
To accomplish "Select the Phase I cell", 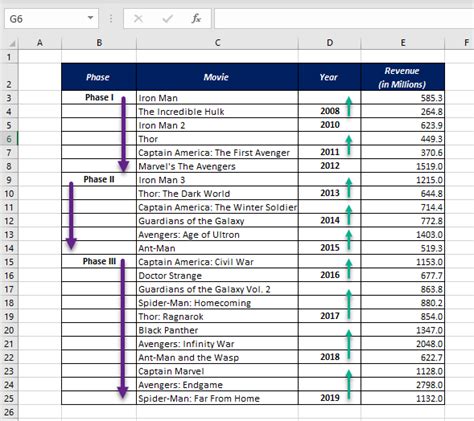I will click(x=99, y=98).
